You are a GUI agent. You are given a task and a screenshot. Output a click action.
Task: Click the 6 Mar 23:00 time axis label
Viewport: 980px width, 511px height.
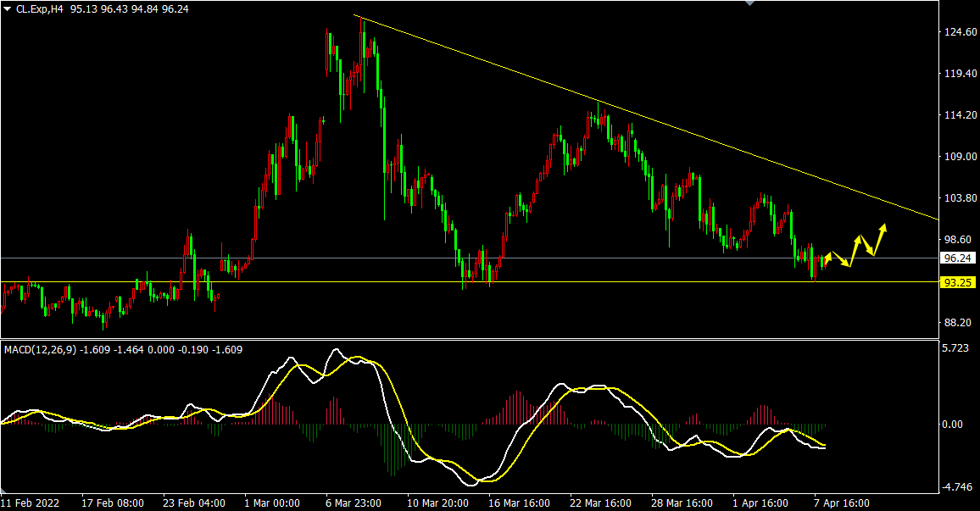pos(353,503)
